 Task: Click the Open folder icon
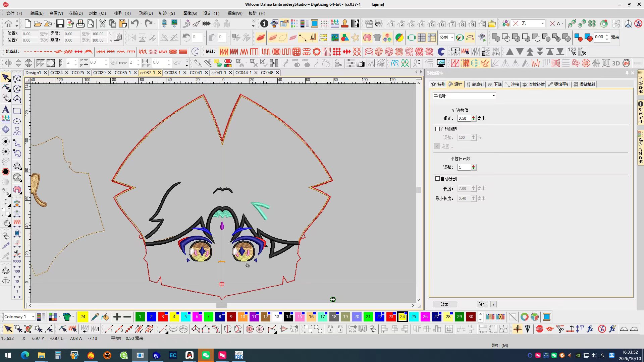pos(38,23)
